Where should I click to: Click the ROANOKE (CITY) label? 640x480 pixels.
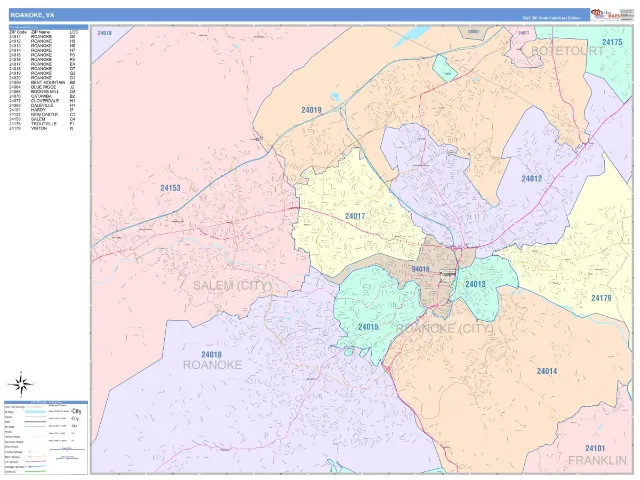coord(444,328)
